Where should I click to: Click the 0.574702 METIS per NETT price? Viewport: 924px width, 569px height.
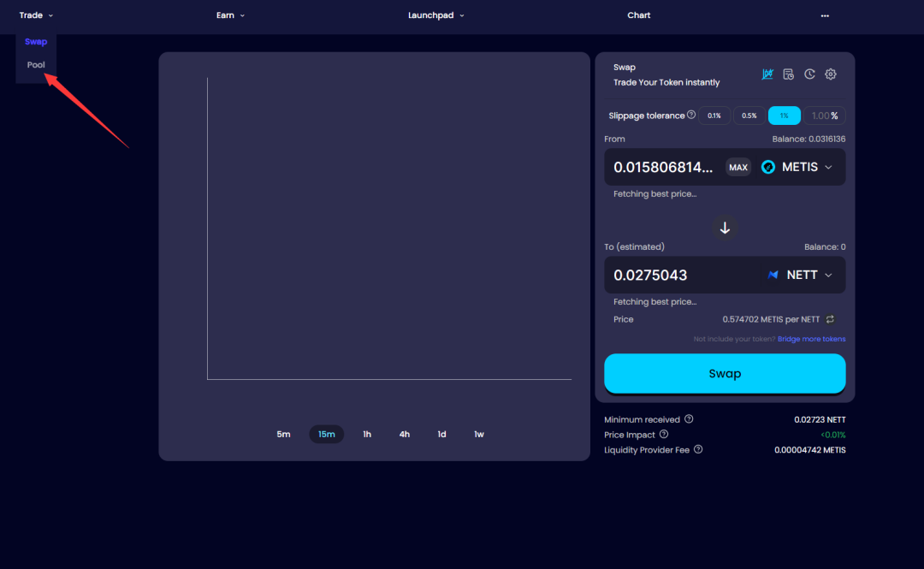(771, 319)
